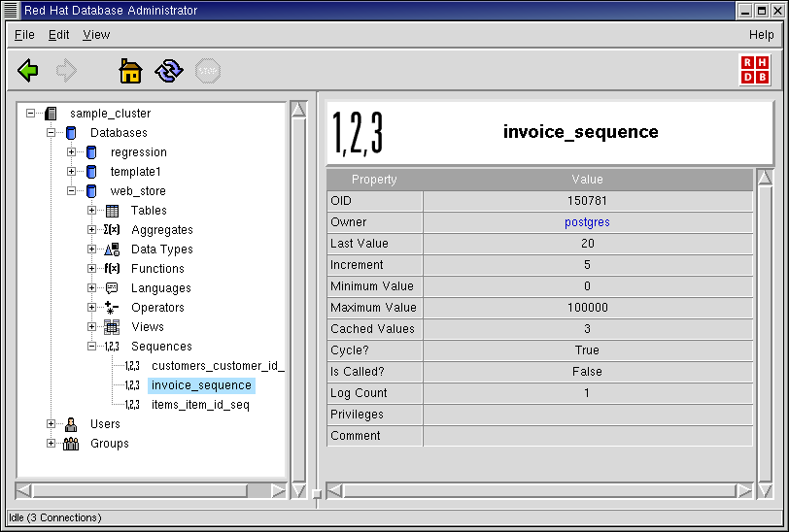Click the template1 database icon
Screen dimensions: 789x532
coord(91,172)
